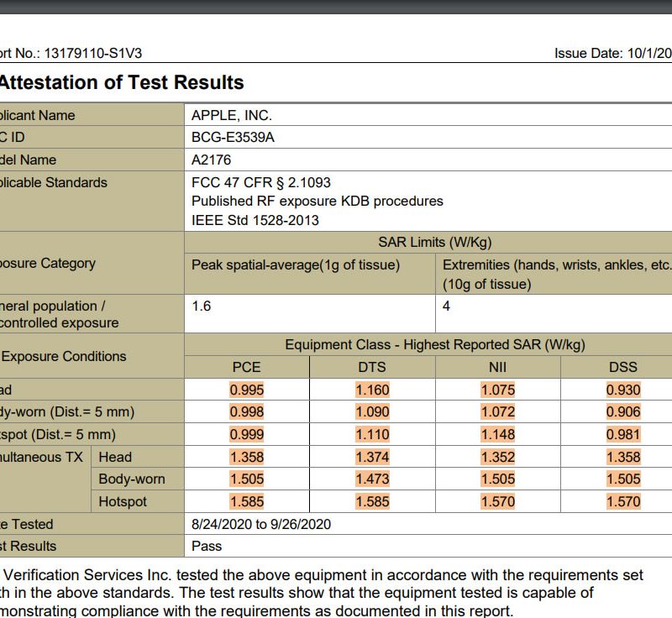Viewport: 672px width, 618px height.
Task: Click the APPLE, INC. applicant cell
Action: 232,115
